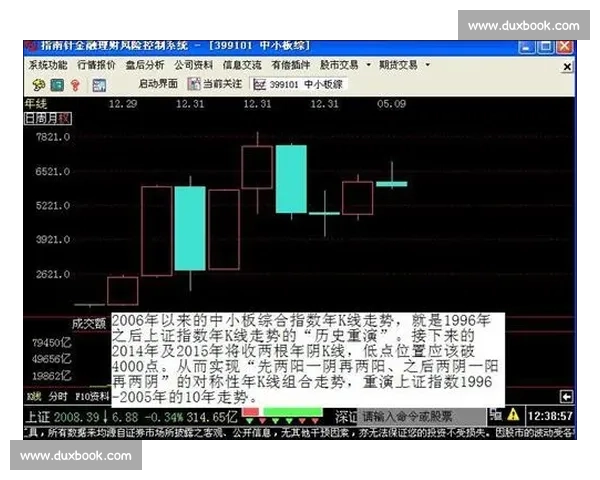Click the -0.34% change value

164,417
